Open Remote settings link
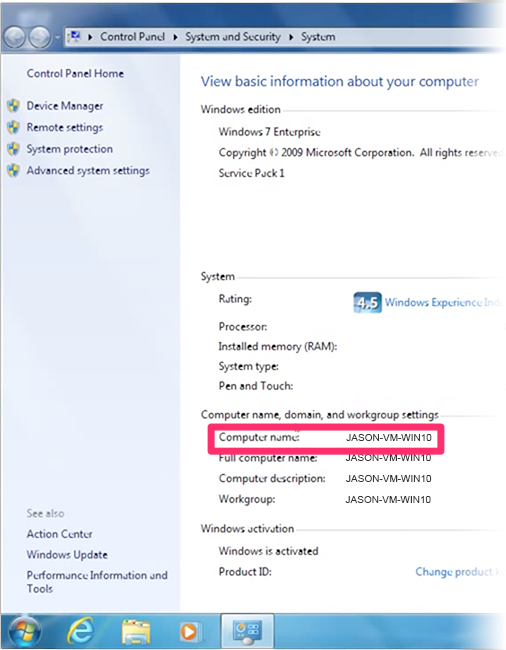Viewport: 506px width, 650px height. 65,127
